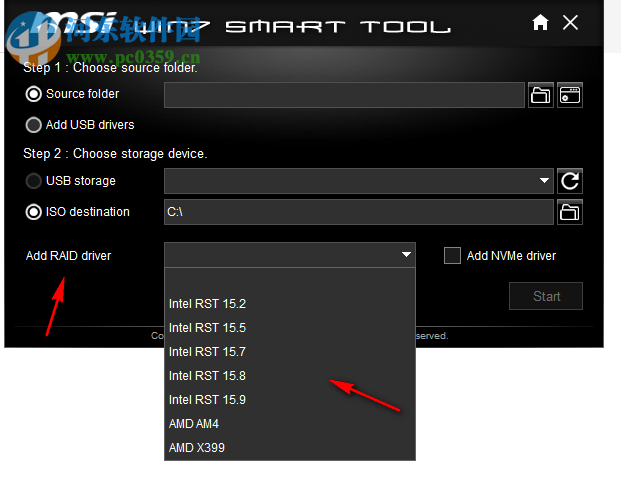Select the Add USB drivers option
The width and height of the screenshot is (621, 486).
click(x=33, y=125)
